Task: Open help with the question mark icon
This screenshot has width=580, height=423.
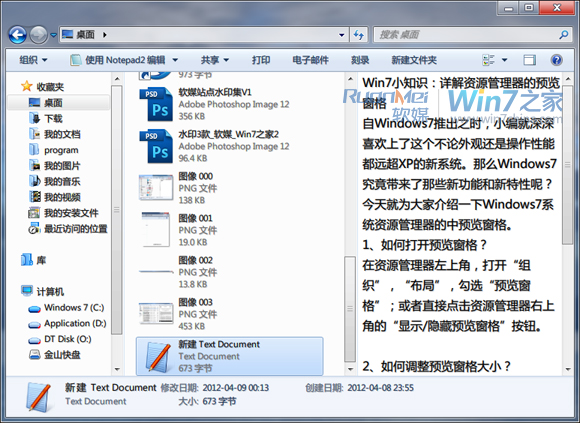Action: pyautogui.click(x=556, y=60)
